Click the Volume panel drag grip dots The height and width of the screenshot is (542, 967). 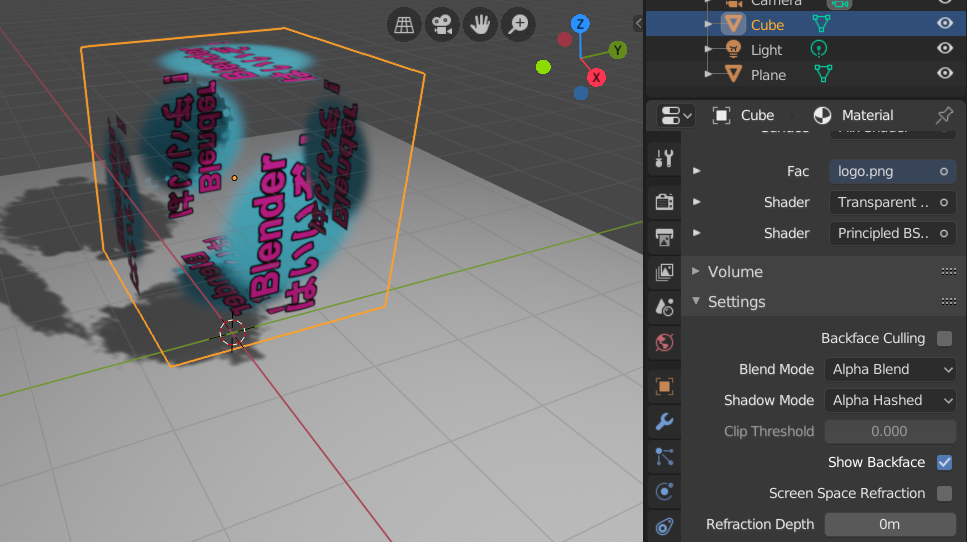(948, 271)
